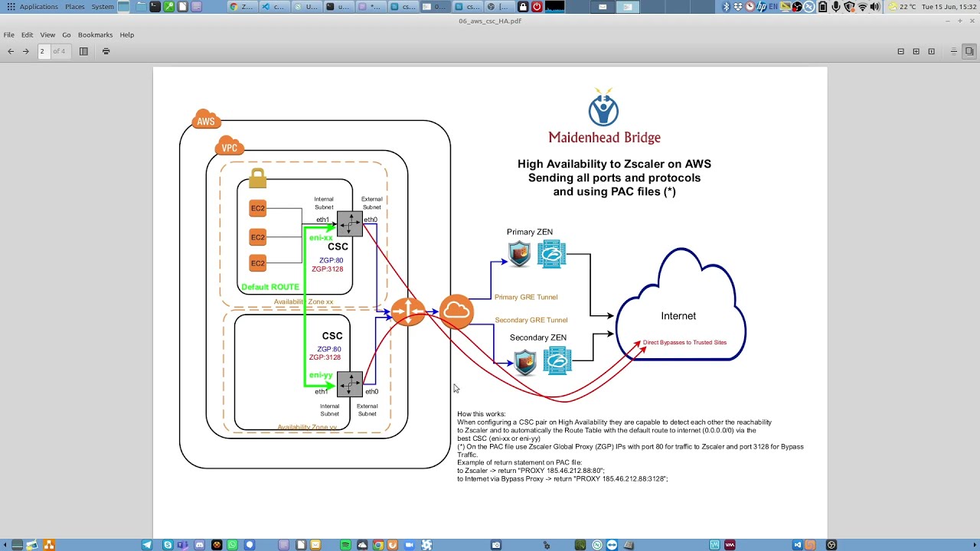The height and width of the screenshot is (551, 980).
Task: Click the EN keyboard layout indicator
Action: [x=773, y=7]
